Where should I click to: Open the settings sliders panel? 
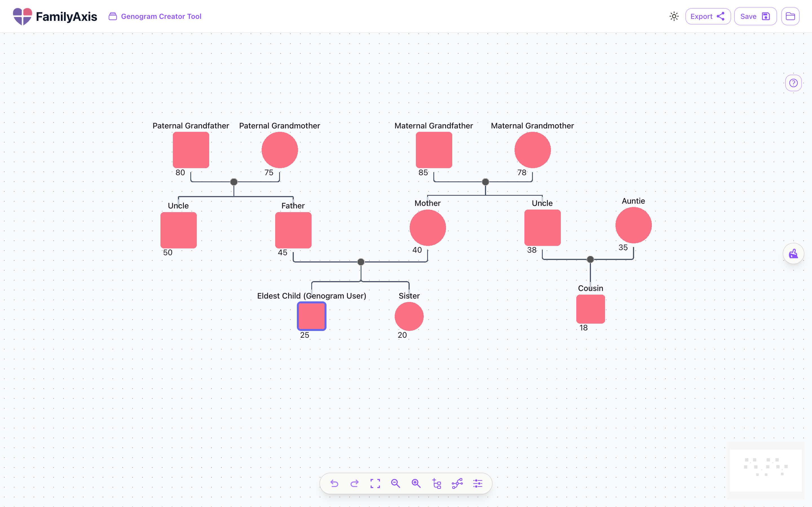477,483
